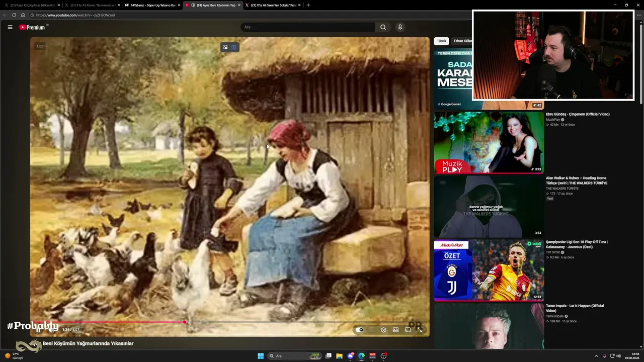Screen dimensions: 644x362
Task: Open the Galatasaray Juventus özet thumbnail
Action: coord(489,270)
